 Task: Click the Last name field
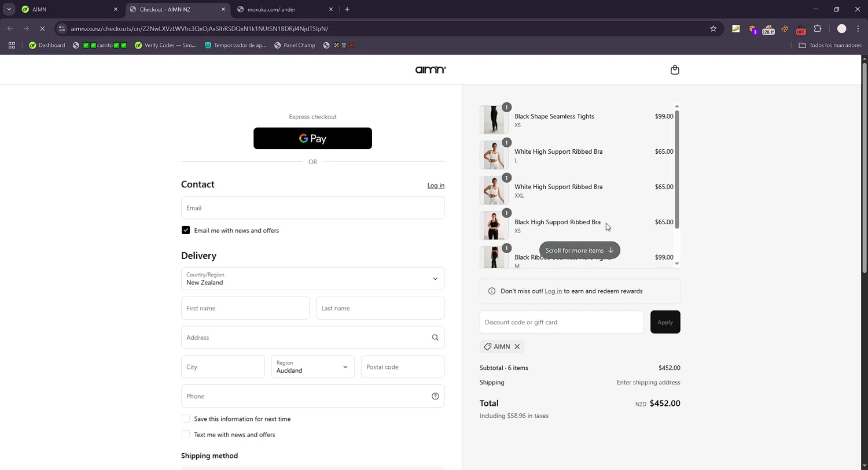pos(380,308)
